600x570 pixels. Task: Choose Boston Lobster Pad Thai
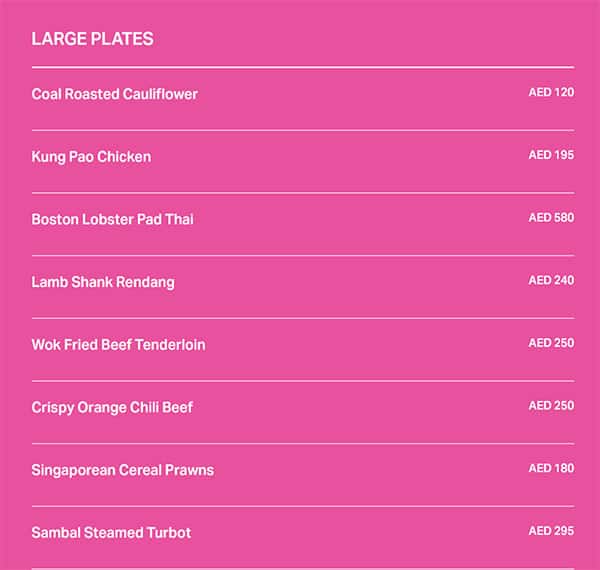coord(112,219)
